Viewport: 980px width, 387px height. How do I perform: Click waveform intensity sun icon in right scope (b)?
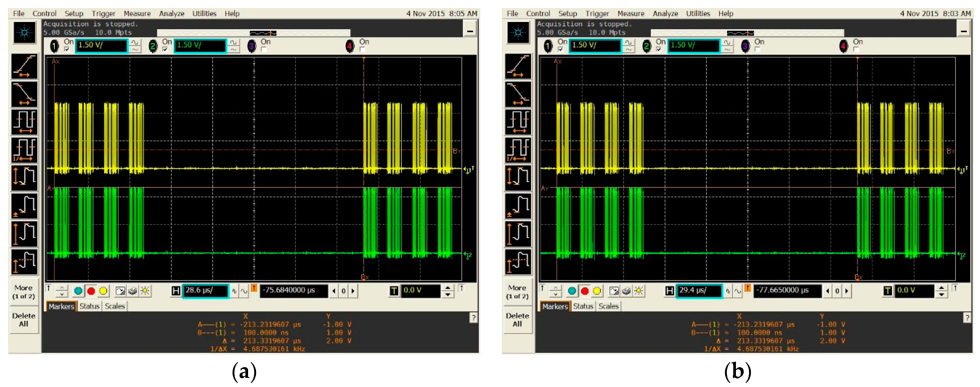click(x=638, y=291)
